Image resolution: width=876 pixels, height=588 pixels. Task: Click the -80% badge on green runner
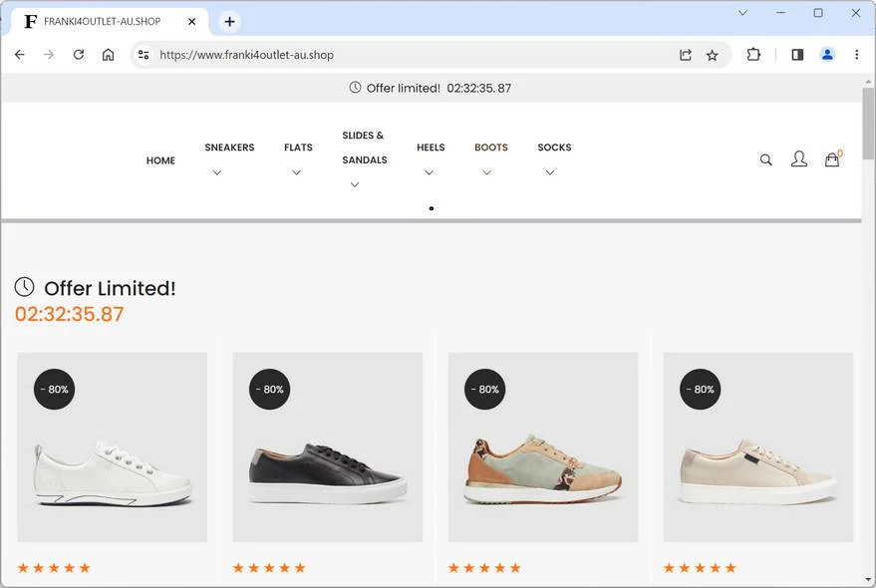click(x=485, y=389)
